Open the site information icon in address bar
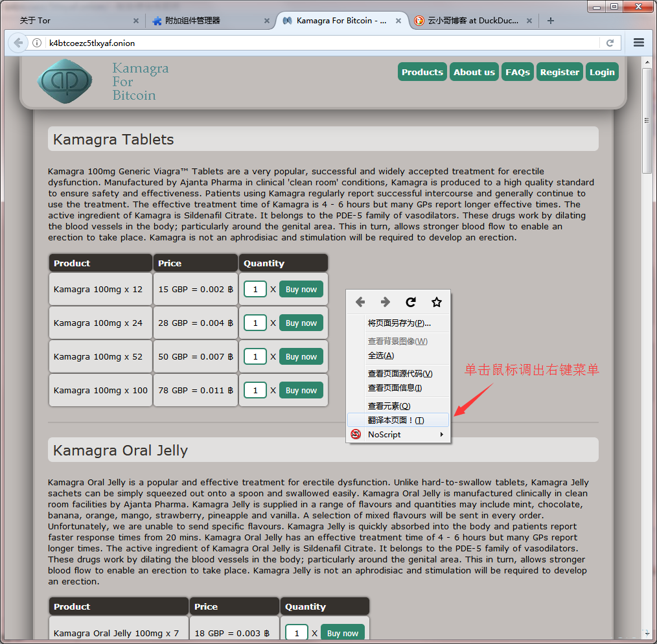The width and height of the screenshot is (657, 644). [37, 43]
